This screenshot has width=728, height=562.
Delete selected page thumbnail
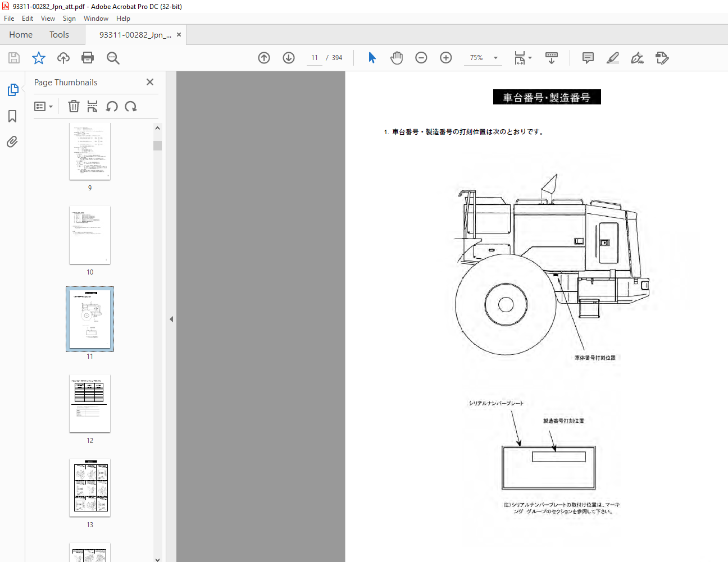click(x=74, y=106)
